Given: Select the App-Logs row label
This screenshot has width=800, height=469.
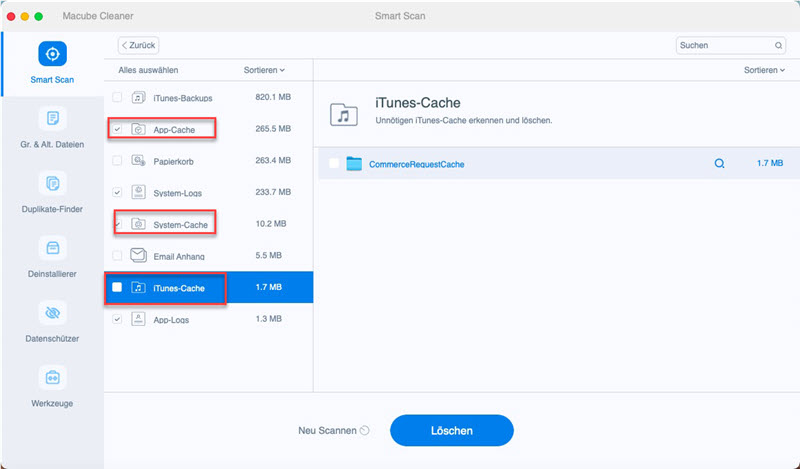Looking at the screenshot, I should point(171,319).
